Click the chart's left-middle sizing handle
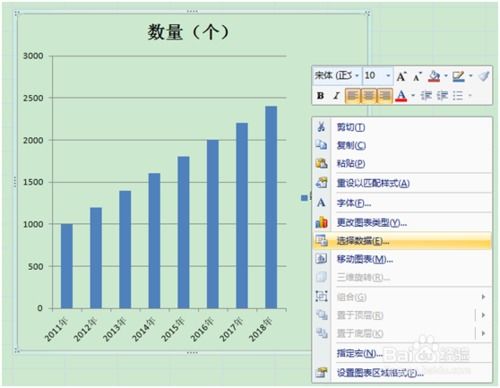The width and height of the screenshot is (500, 388). coord(15,182)
